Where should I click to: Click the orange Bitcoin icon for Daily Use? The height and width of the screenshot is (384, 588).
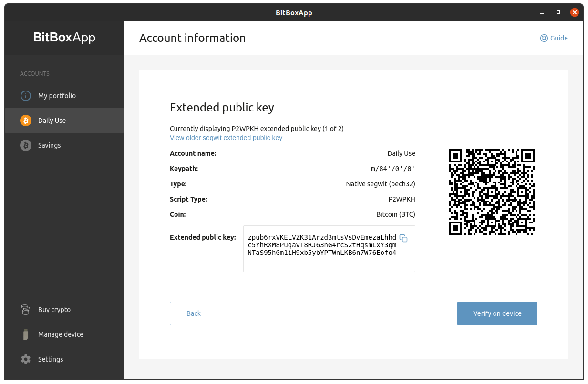point(26,121)
